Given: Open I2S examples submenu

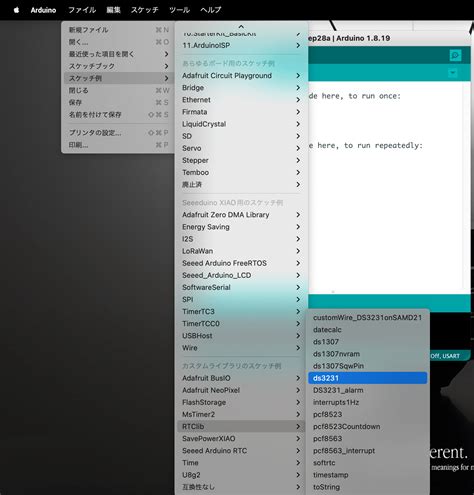Looking at the screenshot, I should click(x=241, y=239).
